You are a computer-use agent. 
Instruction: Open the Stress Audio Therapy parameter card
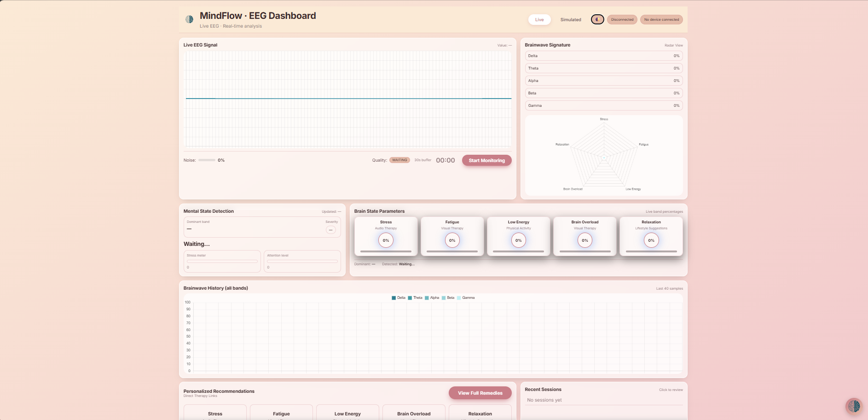coord(386,236)
